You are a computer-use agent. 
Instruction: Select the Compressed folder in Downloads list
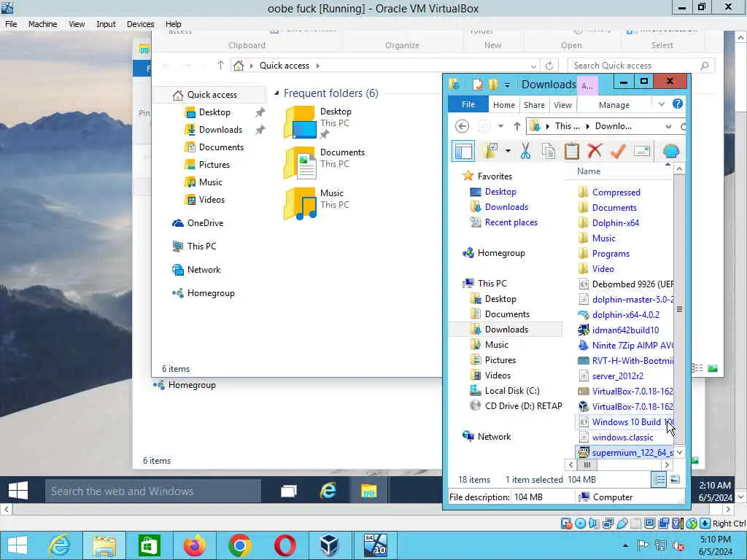[616, 192]
